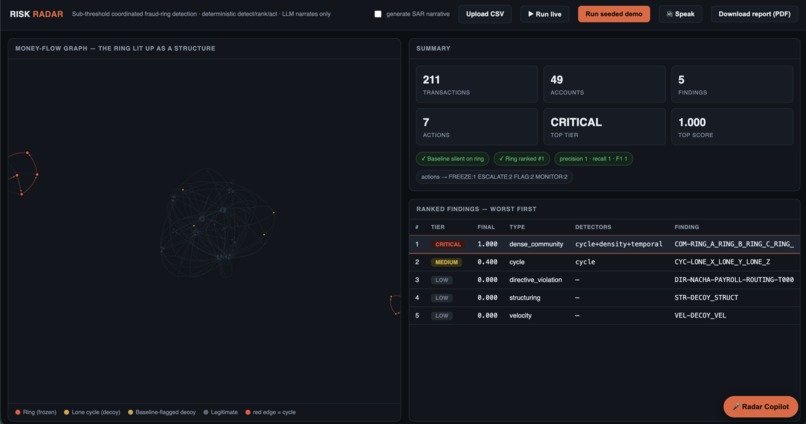
Task: Select the CRITICAL Top Tier card
Action: 604,127
